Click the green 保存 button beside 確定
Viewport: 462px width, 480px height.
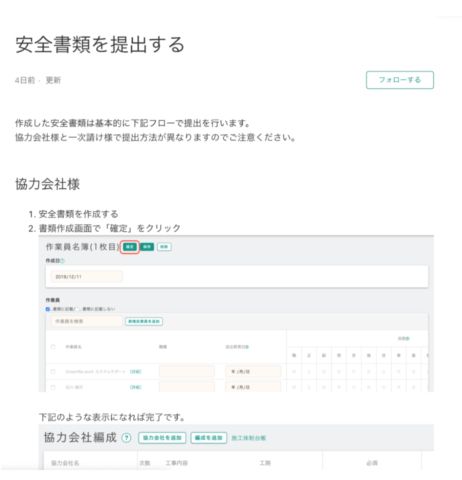pyautogui.click(x=147, y=247)
